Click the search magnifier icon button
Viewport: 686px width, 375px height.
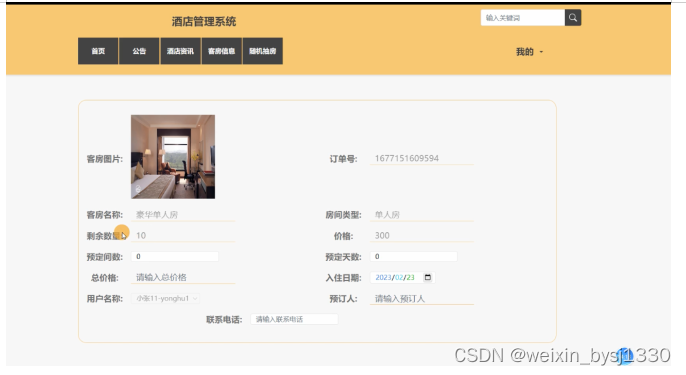point(573,18)
